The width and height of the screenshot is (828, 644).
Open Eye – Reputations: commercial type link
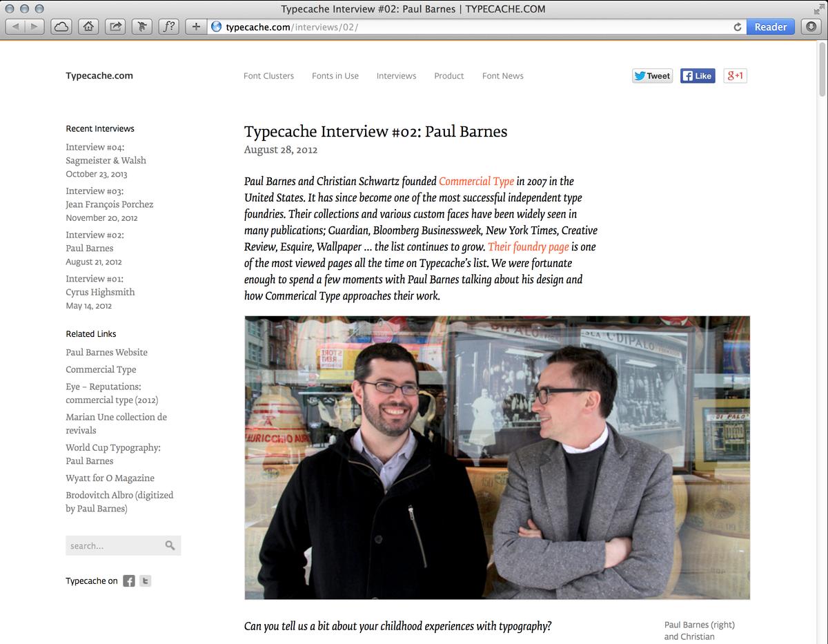point(112,393)
